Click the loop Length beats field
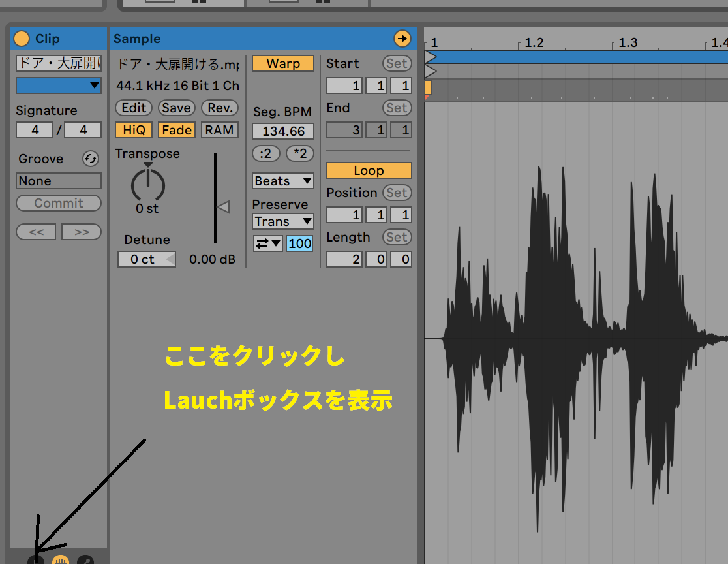728x564 pixels. point(376,259)
